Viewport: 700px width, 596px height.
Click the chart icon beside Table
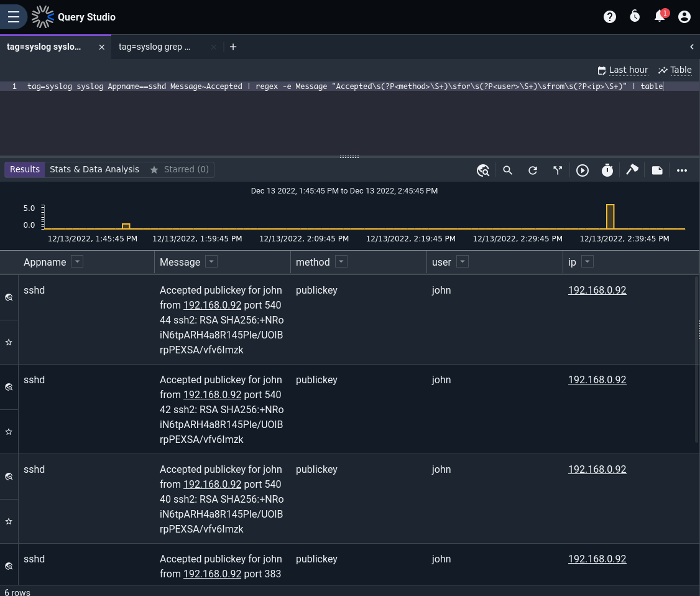tap(663, 70)
